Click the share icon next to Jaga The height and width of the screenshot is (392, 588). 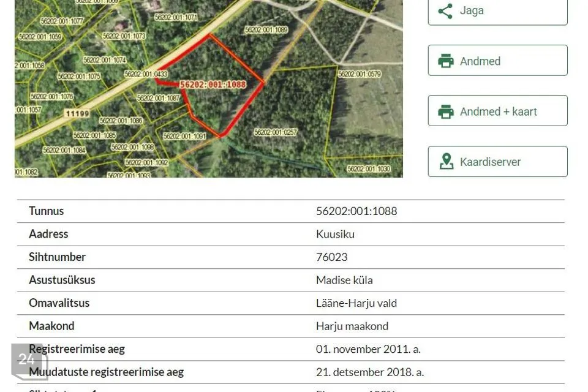click(445, 11)
